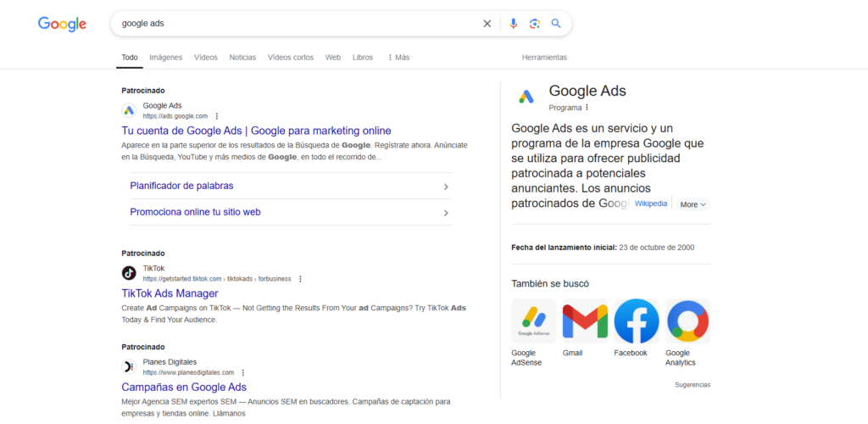
Task: Click the https://www.planesdigitales.com URL text
Action: [x=188, y=372]
